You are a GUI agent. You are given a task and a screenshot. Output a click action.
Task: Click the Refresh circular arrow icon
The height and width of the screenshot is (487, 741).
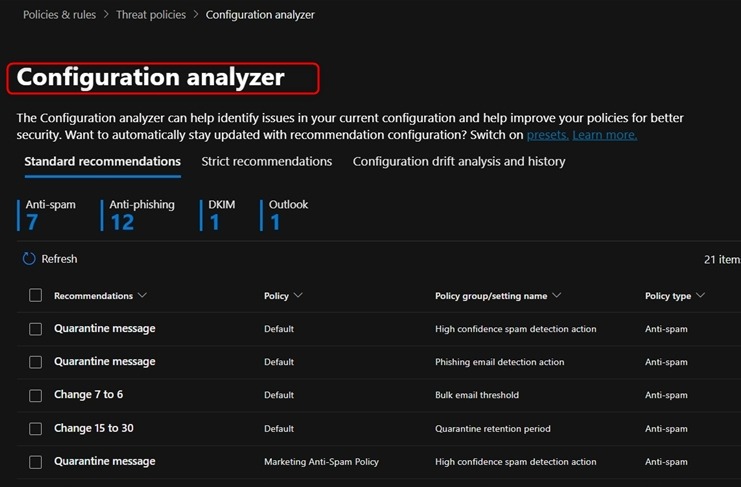(29, 259)
